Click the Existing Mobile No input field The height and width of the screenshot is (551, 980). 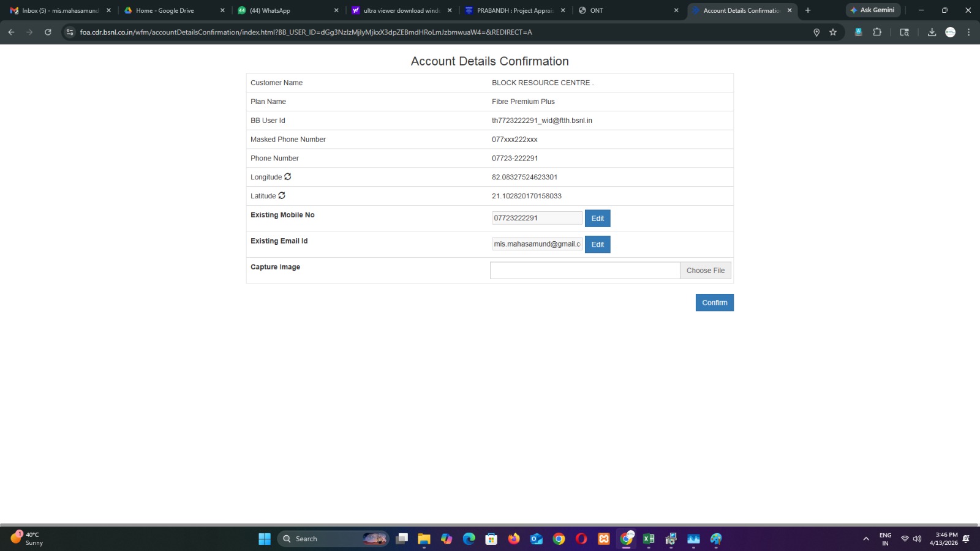537,218
